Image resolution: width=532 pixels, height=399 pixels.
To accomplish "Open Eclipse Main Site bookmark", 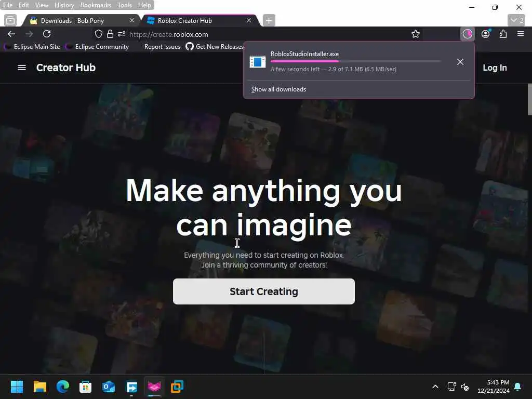I will tap(32, 47).
